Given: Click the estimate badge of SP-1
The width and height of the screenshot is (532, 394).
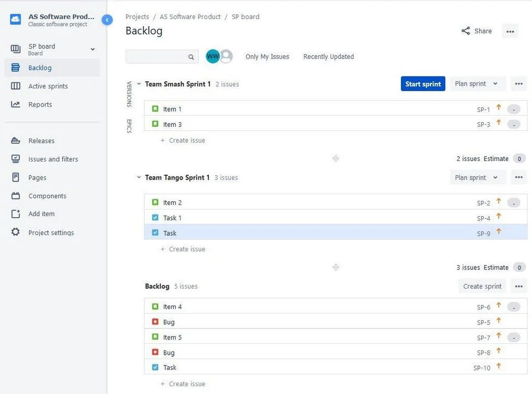Looking at the screenshot, I should click(x=513, y=109).
